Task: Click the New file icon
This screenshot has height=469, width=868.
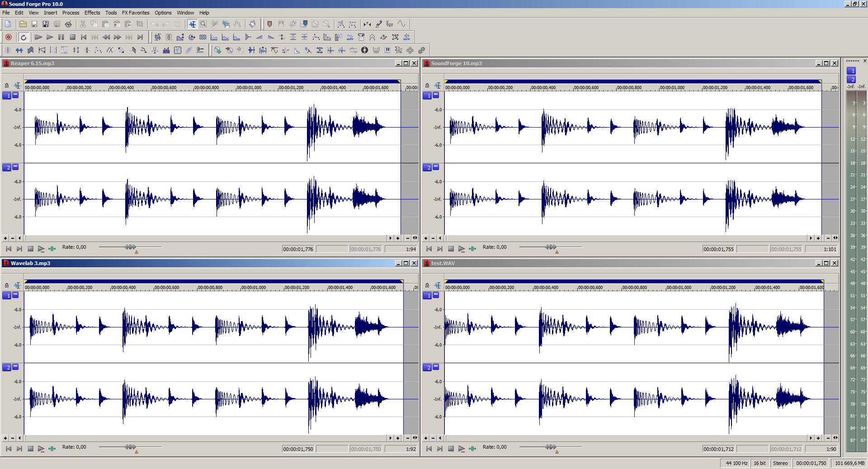Action: pyautogui.click(x=8, y=24)
